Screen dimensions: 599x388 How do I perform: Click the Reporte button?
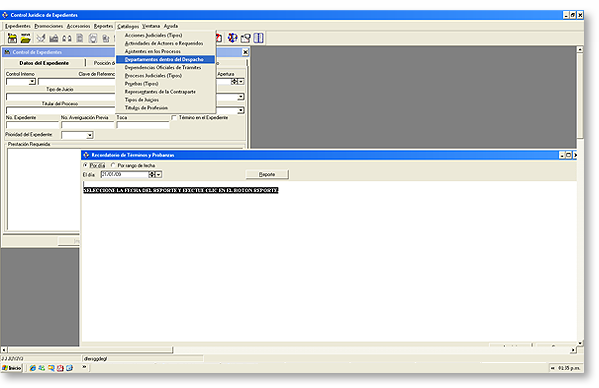(x=267, y=174)
